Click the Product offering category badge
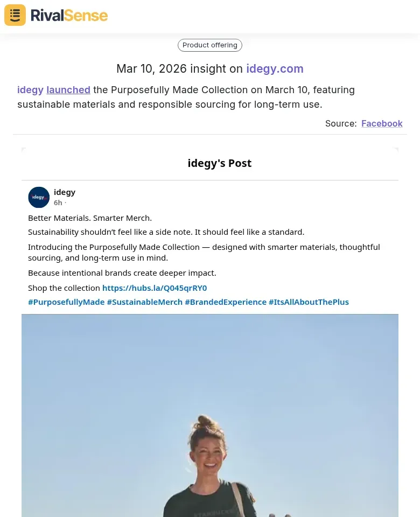 click(209, 45)
